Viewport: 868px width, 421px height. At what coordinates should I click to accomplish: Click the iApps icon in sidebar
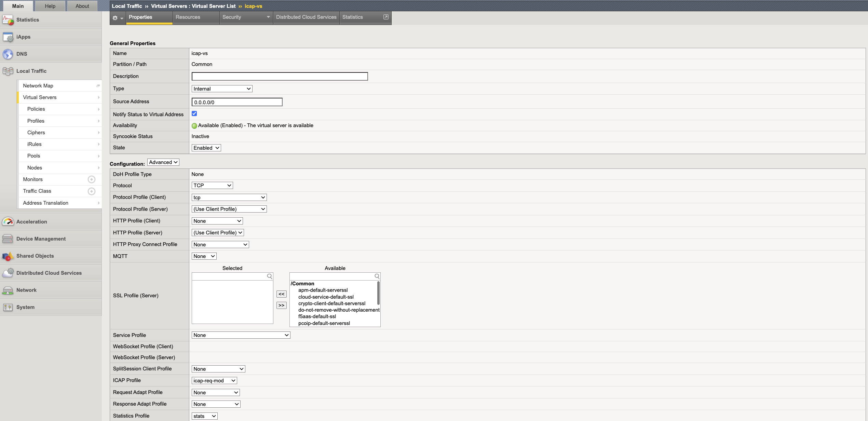[8, 37]
